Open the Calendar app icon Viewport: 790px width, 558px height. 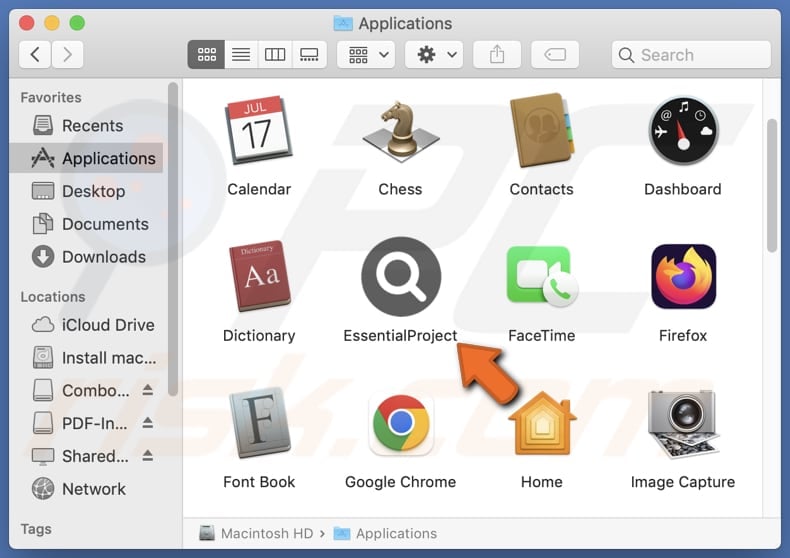pos(259,130)
